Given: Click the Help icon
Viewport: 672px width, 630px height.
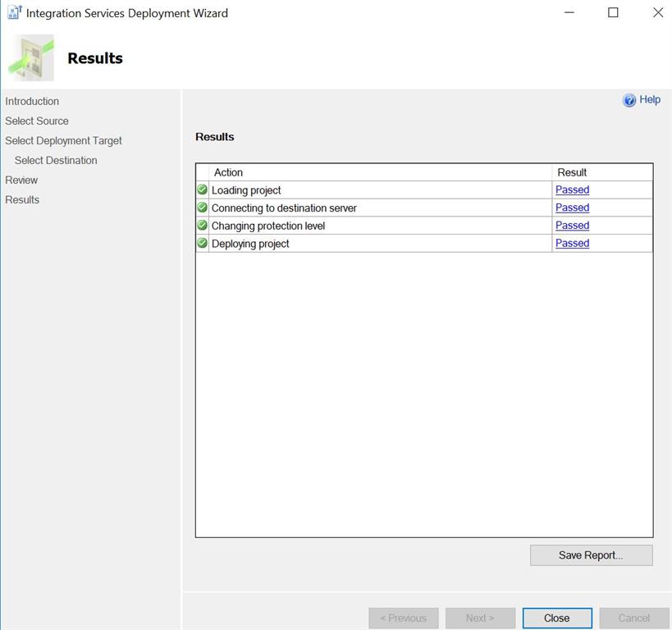Looking at the screenshot, I should tap(629, 99).
